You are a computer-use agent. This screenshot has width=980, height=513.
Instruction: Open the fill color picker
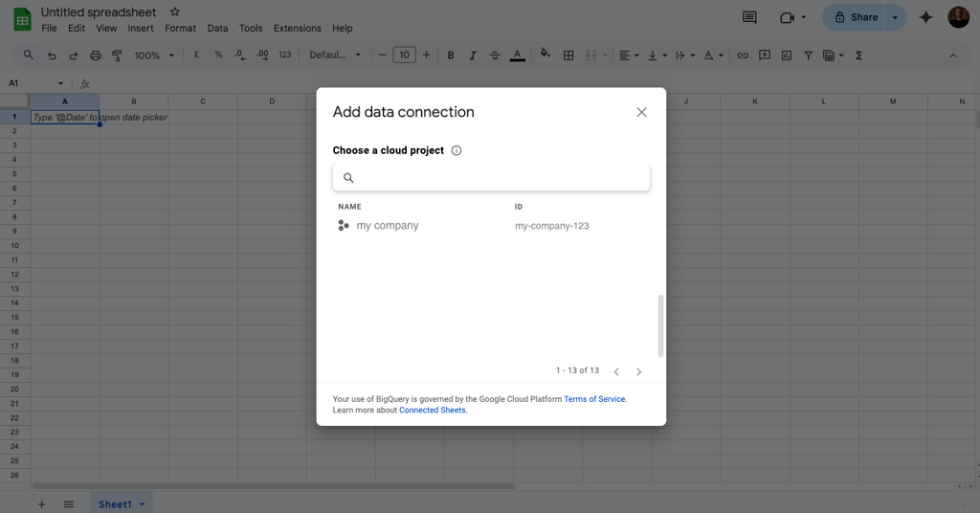pyautogui.click(x=545, y=55)
